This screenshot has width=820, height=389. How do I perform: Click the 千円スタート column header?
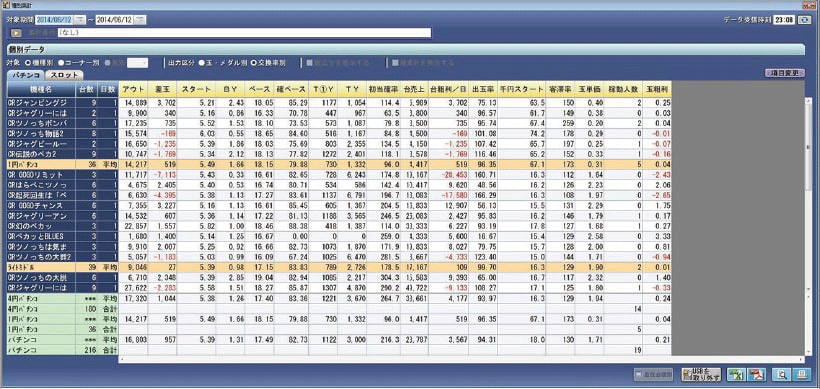tap(521, 89)
